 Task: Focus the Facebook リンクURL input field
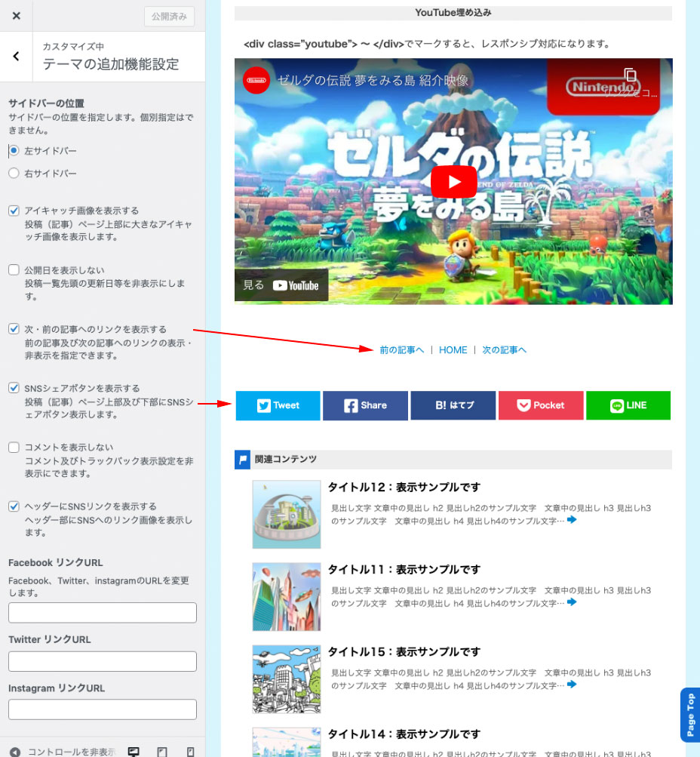(x=103, y=613)
